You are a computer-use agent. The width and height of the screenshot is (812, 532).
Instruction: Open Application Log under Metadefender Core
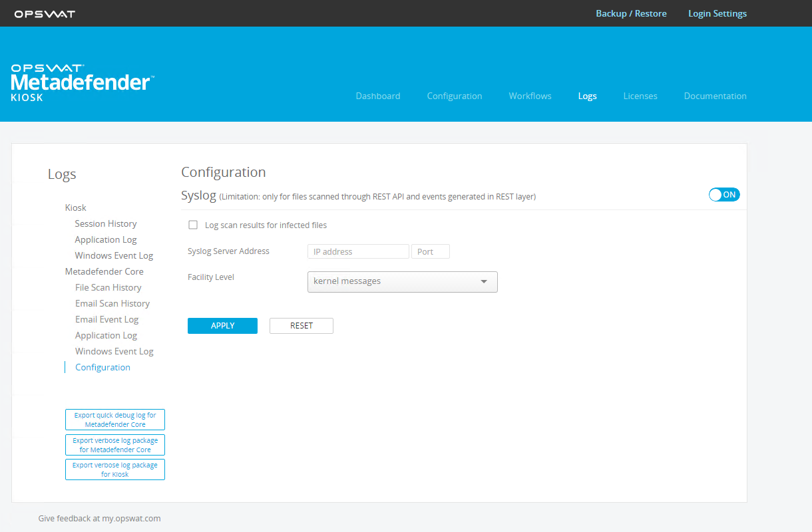coord(106,335)
